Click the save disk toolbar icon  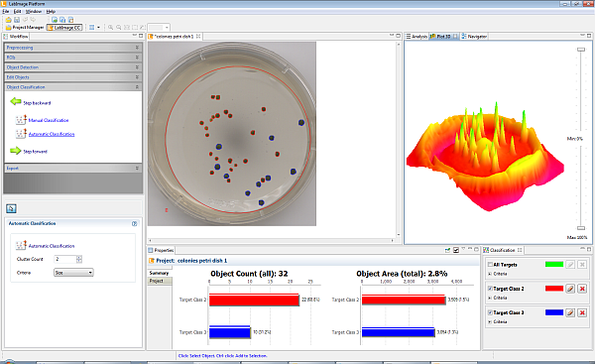click(x=17, y=20)
